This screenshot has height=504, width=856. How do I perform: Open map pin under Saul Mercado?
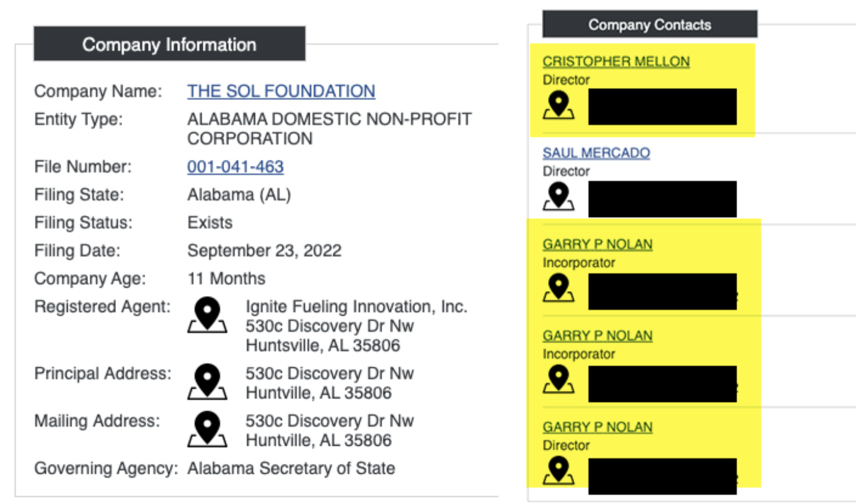tap(558, 197)
